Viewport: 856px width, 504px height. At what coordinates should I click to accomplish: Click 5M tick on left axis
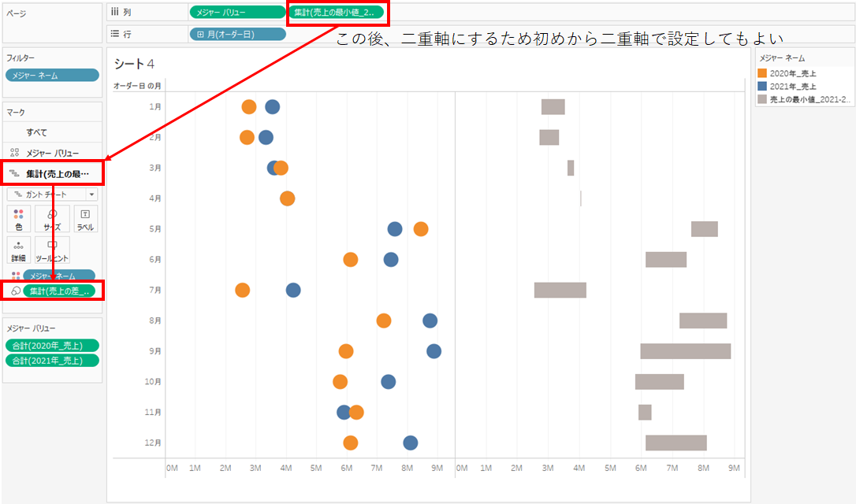[316, 468]
